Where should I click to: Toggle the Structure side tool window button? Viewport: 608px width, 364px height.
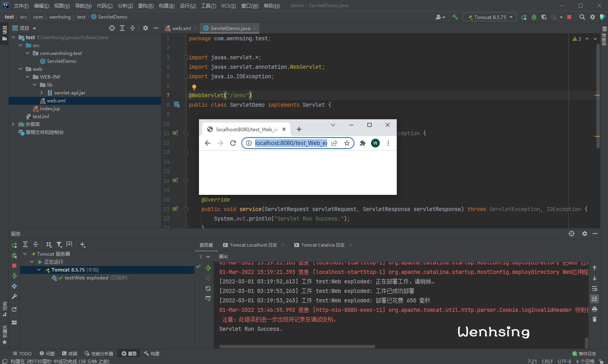pos(5,309)
